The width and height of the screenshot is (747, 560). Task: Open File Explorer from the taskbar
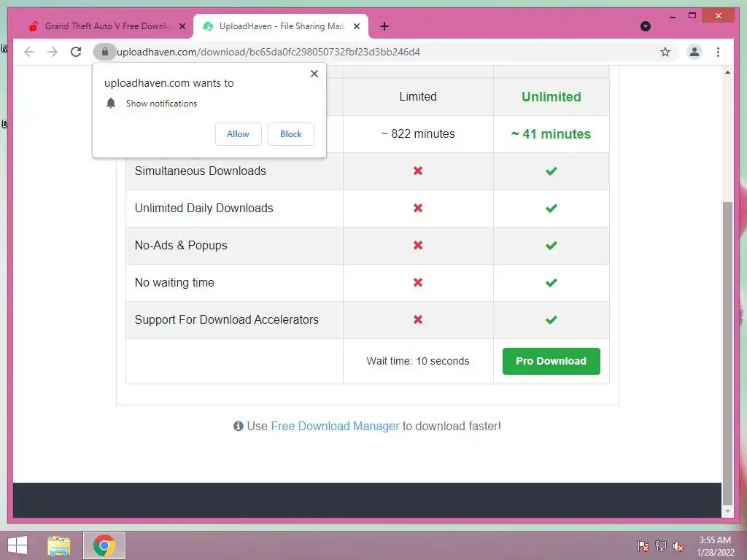(59, 545)
